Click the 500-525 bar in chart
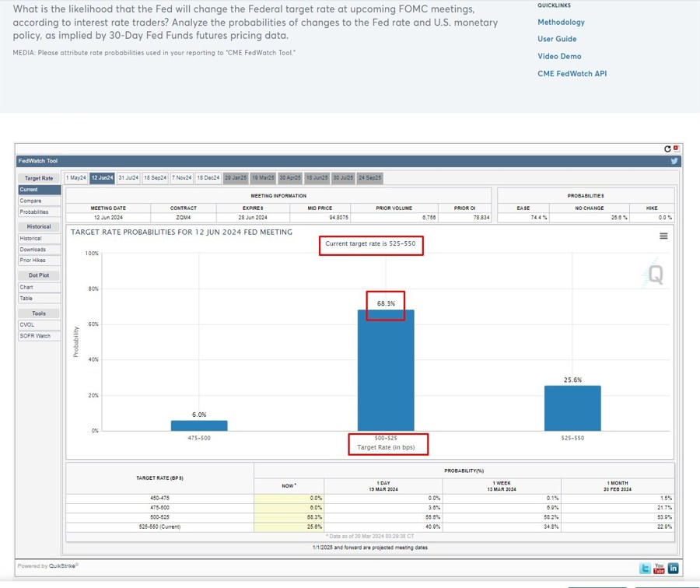The height and width of the screenshot is (588, 700). [386, 370]
